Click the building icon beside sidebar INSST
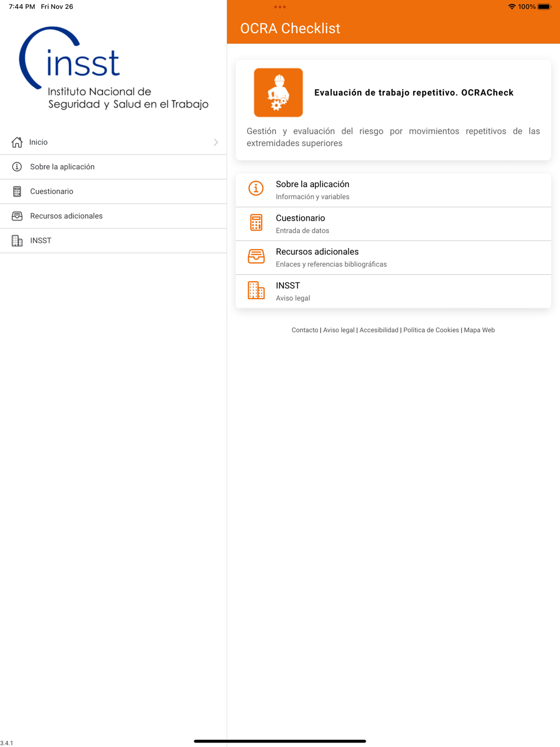The image size is (560, 747). click(17, 241)
